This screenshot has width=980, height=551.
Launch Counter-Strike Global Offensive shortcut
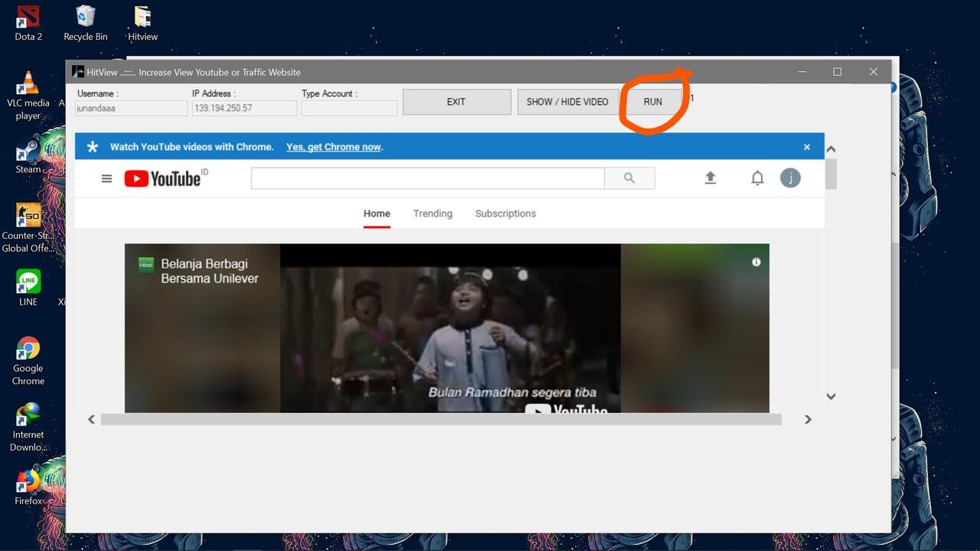point(28,227)
